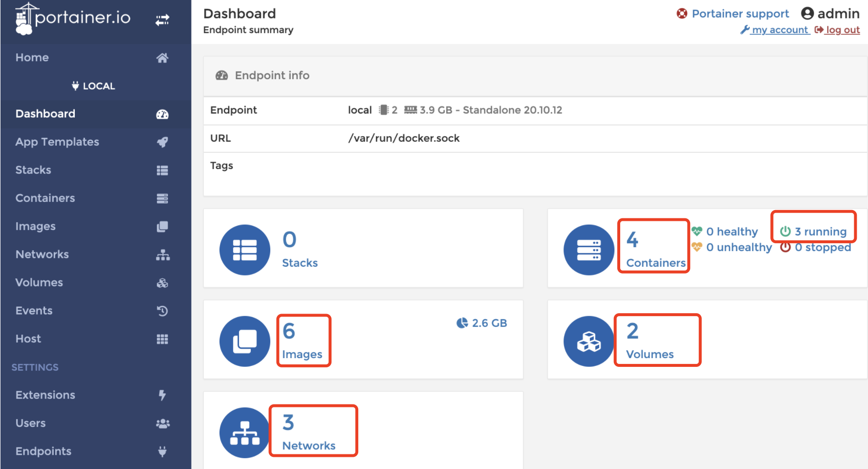Click the round Images tile icon
The height and width of the screenshot is (469, 868).
tap(245, 341)
